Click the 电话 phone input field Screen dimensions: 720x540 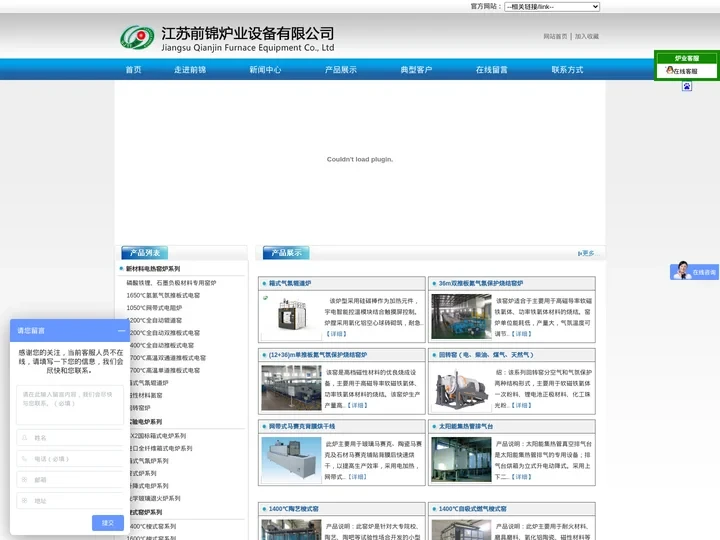point(70,459)
